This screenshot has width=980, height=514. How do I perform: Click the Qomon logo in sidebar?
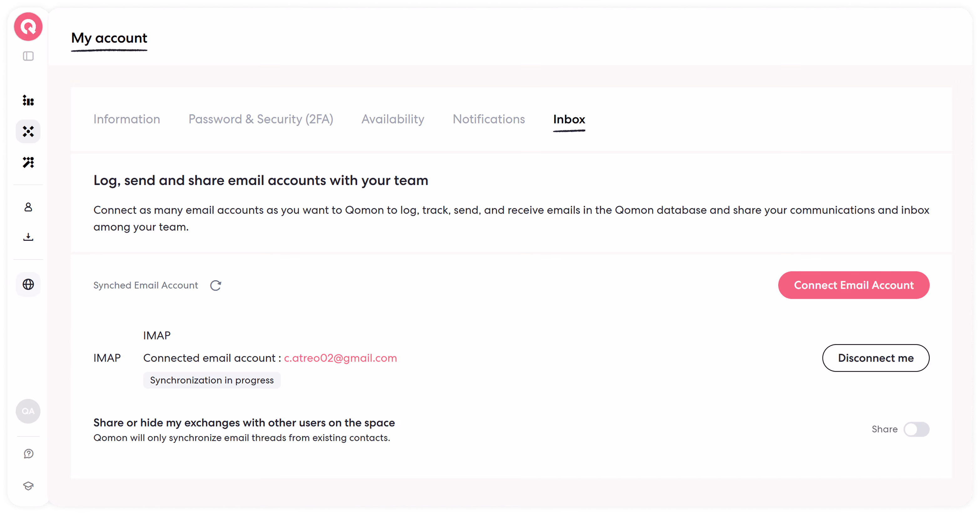tap(28, 27)
